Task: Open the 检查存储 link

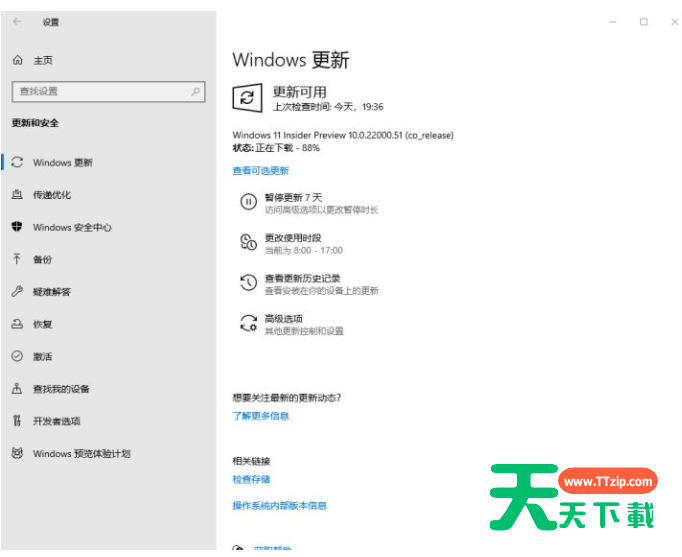Action: [251, 479]
